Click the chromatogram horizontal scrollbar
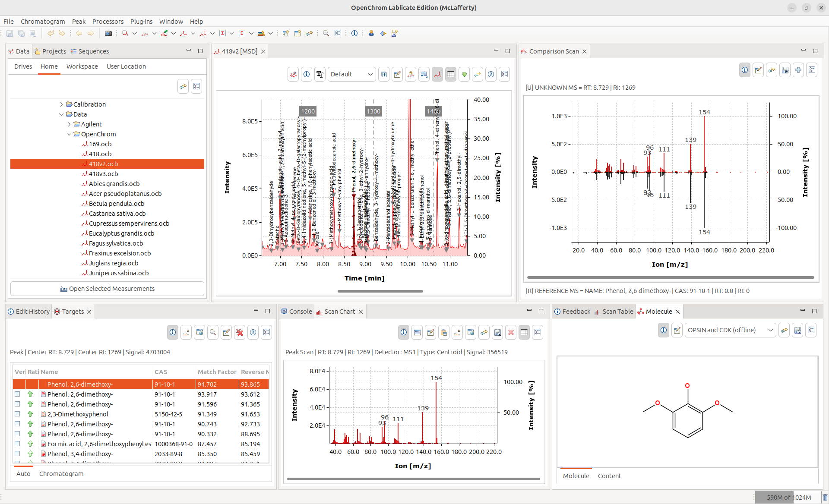The image size is (829, 504). point(380,291)
